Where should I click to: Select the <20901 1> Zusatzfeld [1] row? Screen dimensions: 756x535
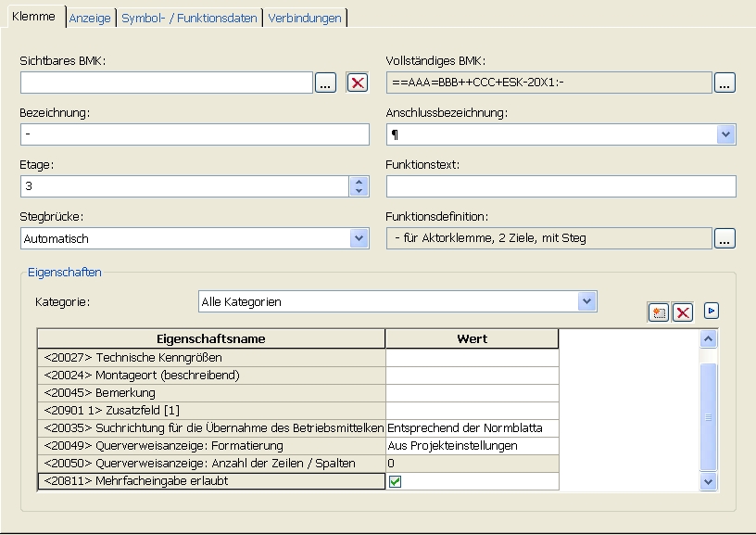(x=211, y=411)
